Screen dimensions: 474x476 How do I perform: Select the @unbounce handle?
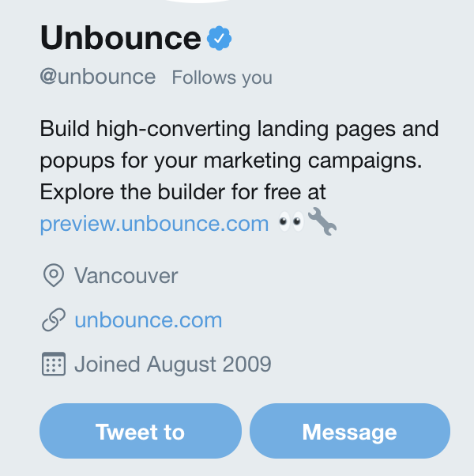click(x=97, y=77)
